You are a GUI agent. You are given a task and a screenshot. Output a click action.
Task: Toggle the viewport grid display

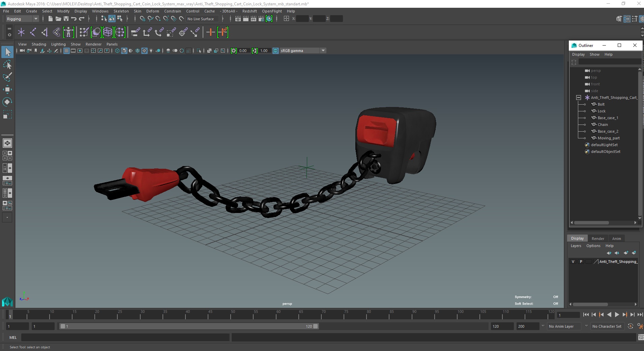click(x=66, y=51)
